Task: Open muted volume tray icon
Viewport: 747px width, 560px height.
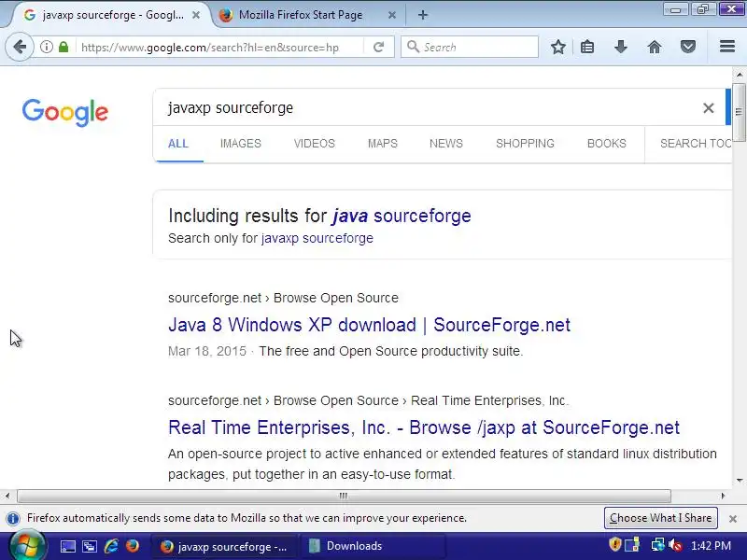Action: click(x=675, y=545)
